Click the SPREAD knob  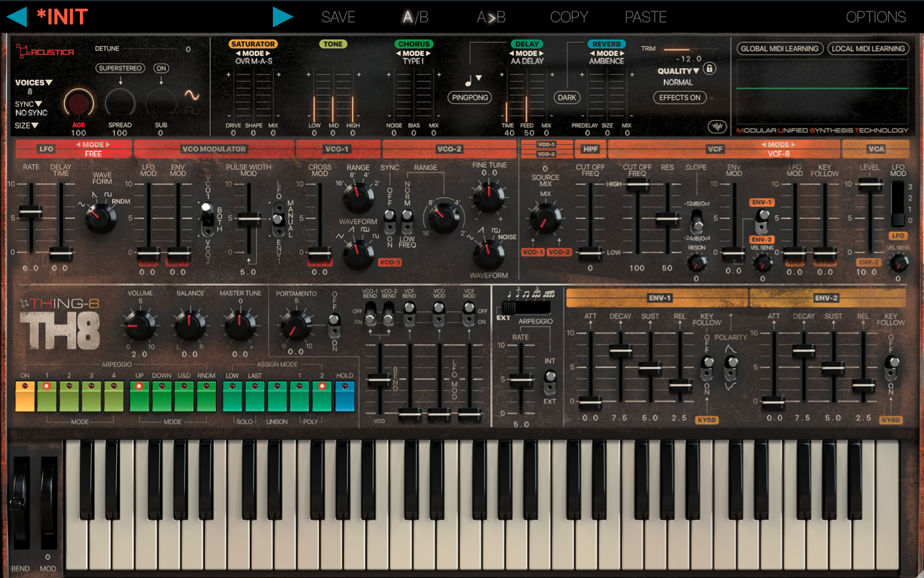tap(120, 104)
